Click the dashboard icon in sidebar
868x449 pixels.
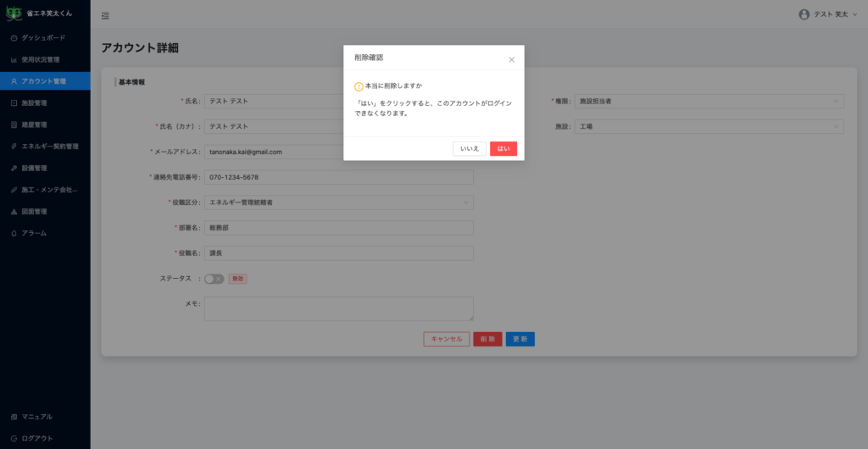(x=14, y=38)
